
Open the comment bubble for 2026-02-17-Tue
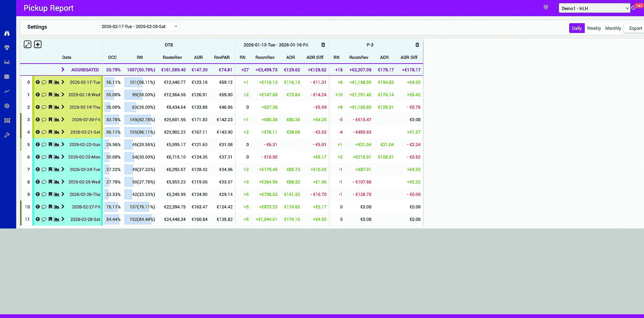point(44,82)
